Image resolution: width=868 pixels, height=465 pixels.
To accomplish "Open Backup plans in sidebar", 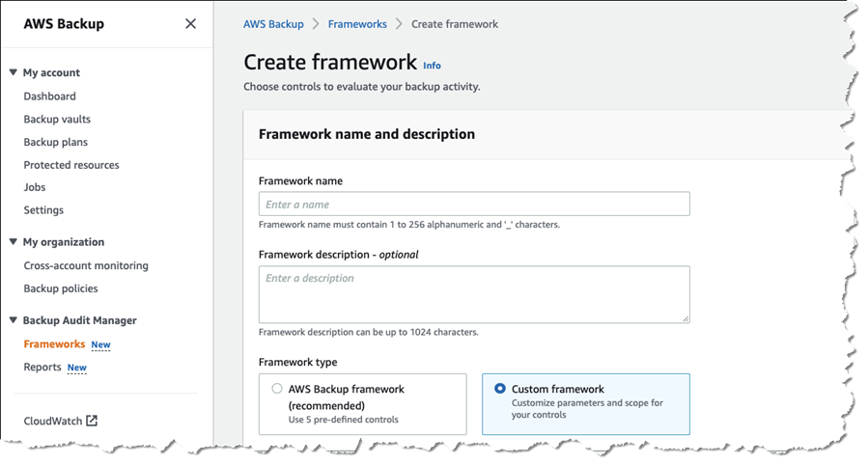I will point(55,142).
